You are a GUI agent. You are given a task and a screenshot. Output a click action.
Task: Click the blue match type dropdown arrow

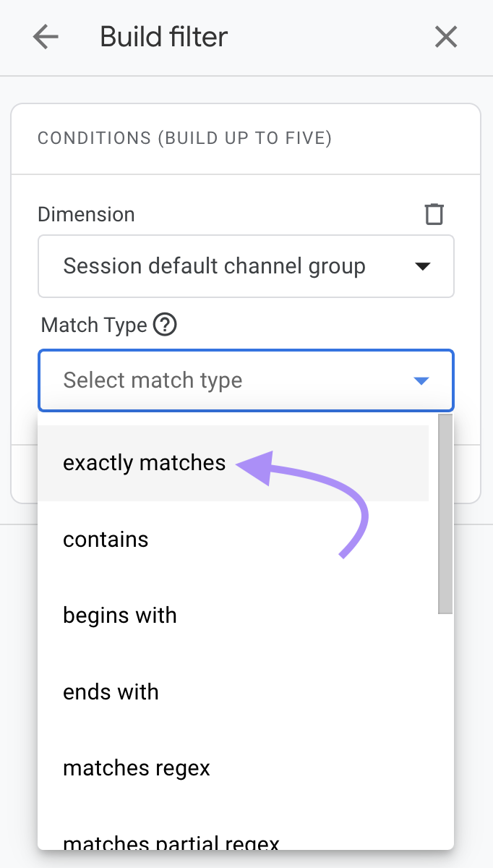click(421, 380)
